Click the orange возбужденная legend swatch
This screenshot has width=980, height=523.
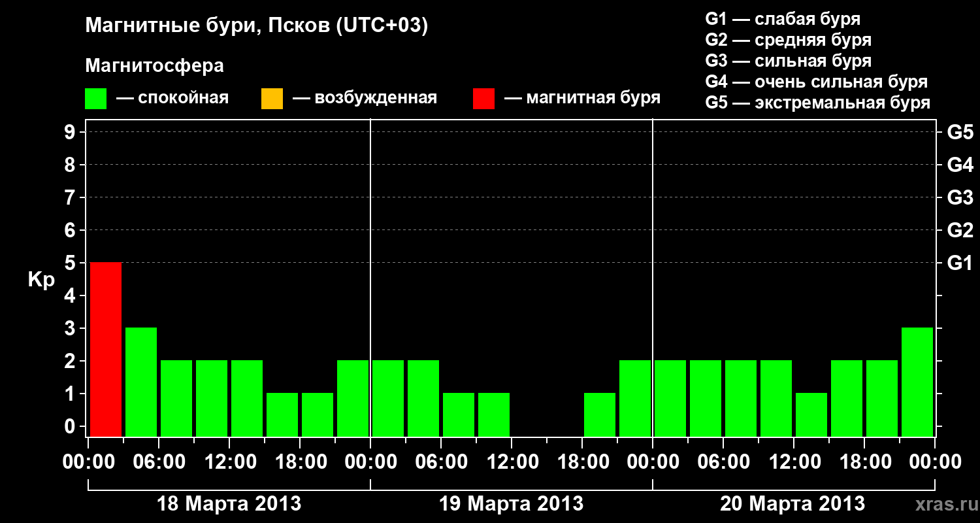(272, 98)
